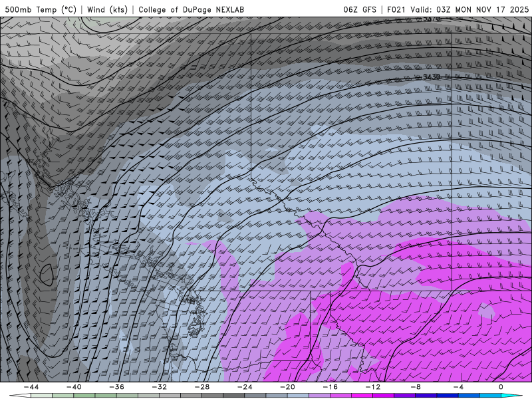
Task: Click the small closed oval height contour
Action: [47, 275]
